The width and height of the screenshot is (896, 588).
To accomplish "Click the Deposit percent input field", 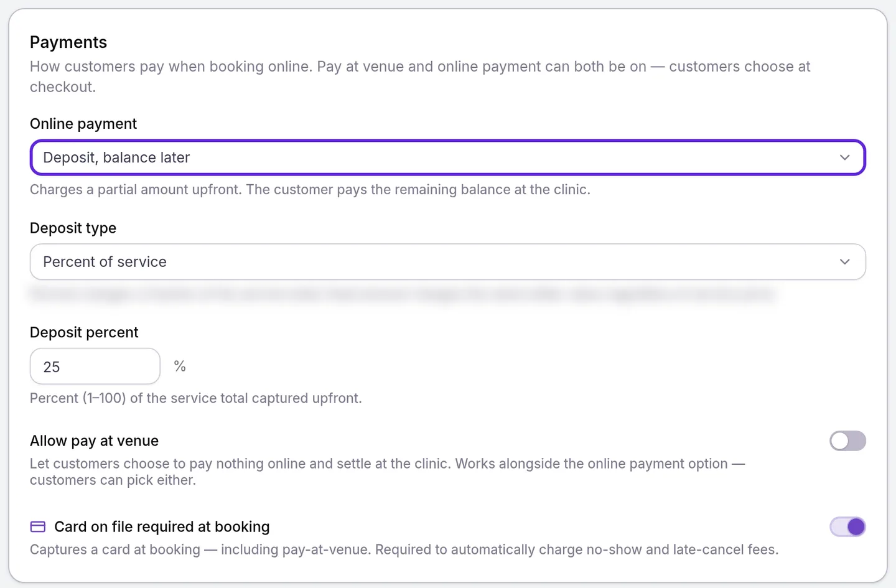I will (x=95, y=366).
